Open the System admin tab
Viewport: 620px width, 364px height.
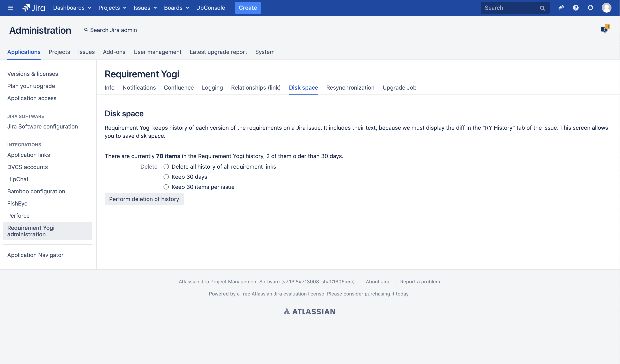[265, 52]
